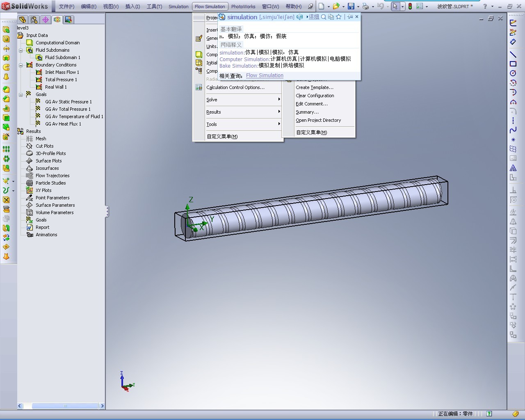Open the Select tool dropdown arrow
The width and height of the screenshot is (525, 420).
coord(402,7)
